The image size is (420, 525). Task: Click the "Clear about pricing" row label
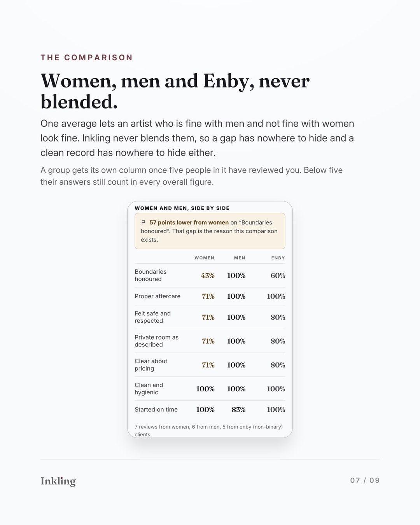pyautogui.click(x=151, y=365)
